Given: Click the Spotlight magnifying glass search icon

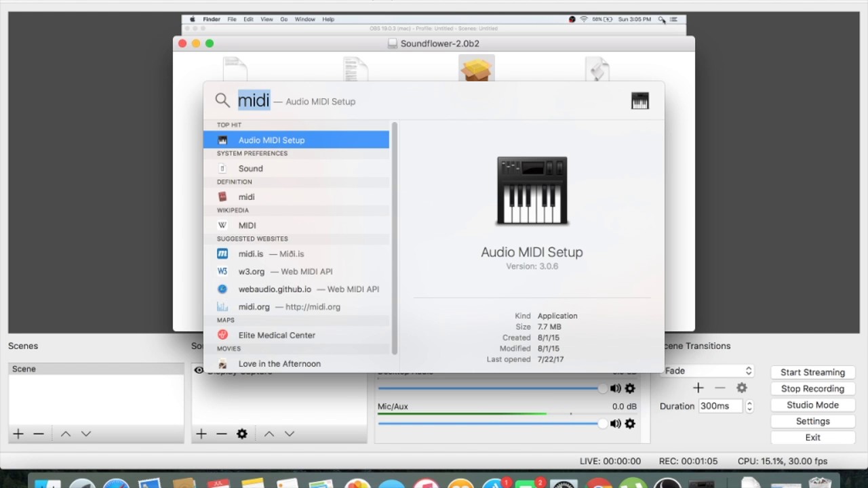Looking at the screenshot, I should tap(222, 101).
